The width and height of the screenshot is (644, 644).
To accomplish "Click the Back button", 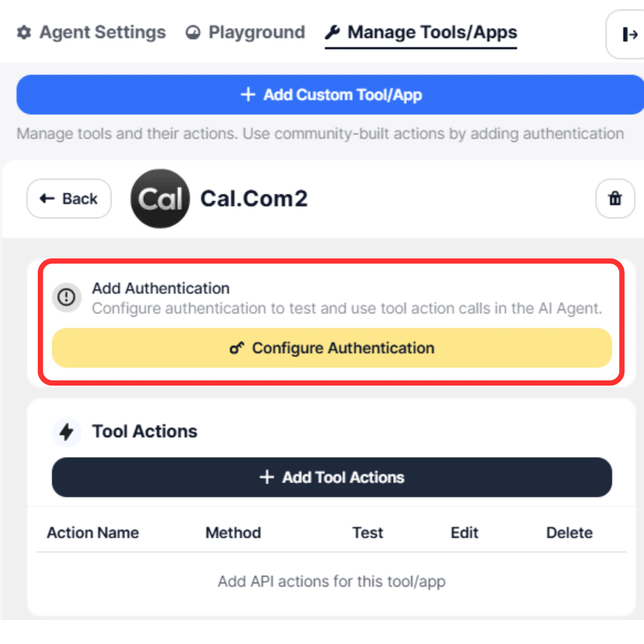I will point(69,198).
